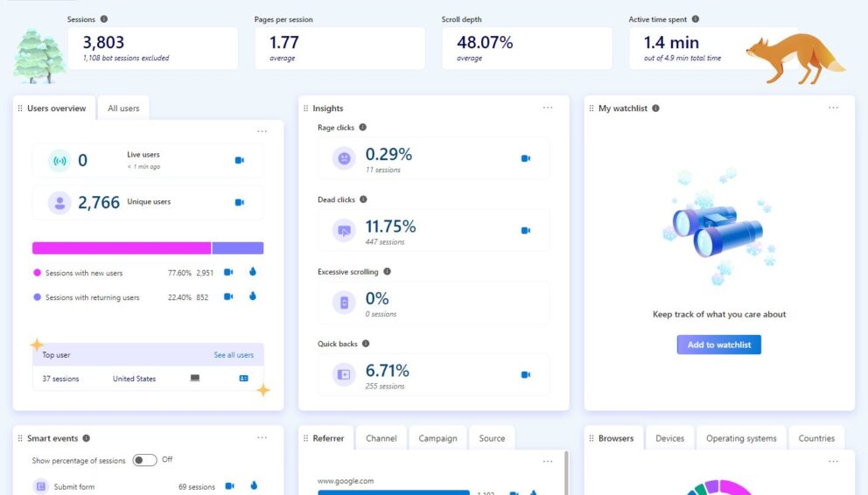Viewport: 868px width, 495px height.
Task: Expand the Insights card more options menu
Action: coord(548,108)
